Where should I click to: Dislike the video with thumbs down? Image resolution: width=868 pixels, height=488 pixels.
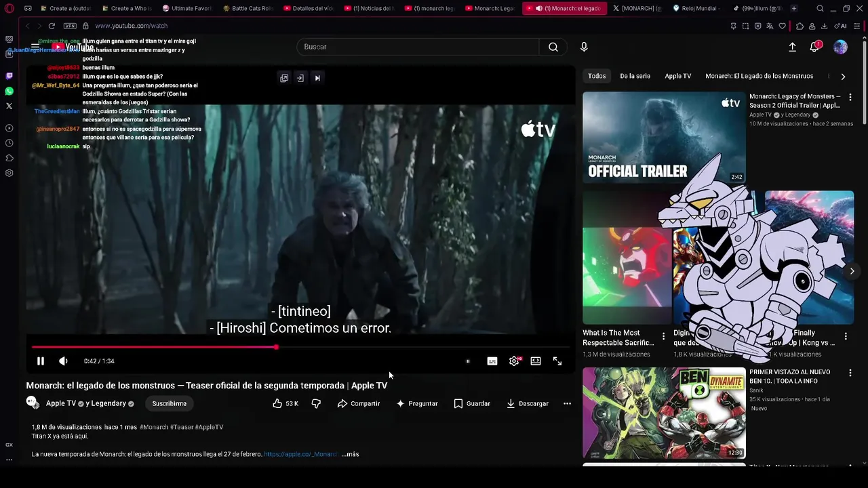316,403
